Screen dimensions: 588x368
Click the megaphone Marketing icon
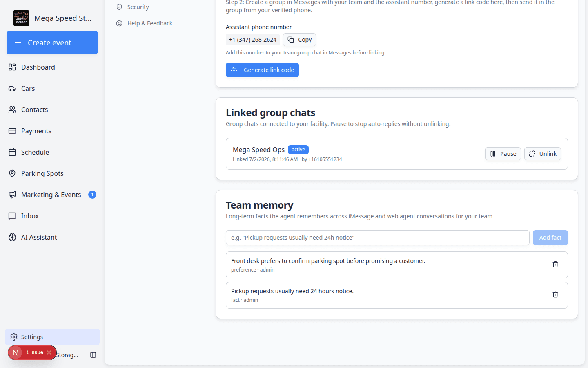tap(12, 195)
